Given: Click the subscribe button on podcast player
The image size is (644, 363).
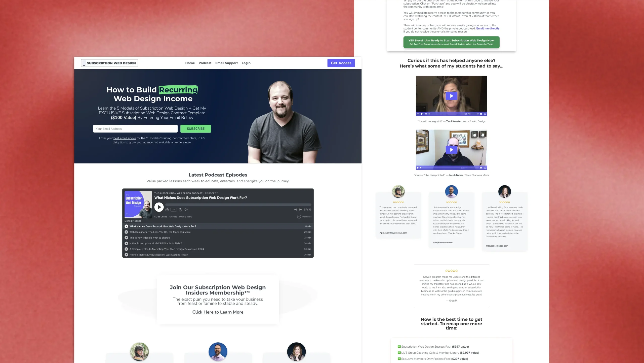Looking at the screenshot, I should 160,216.
